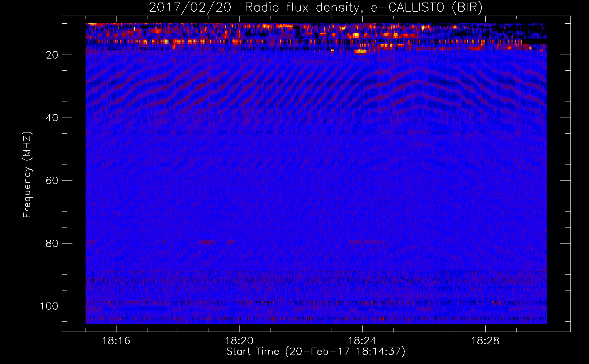Click the 40 MHz frequency tick label
The image size is (589, 364).
pos(52,118)
